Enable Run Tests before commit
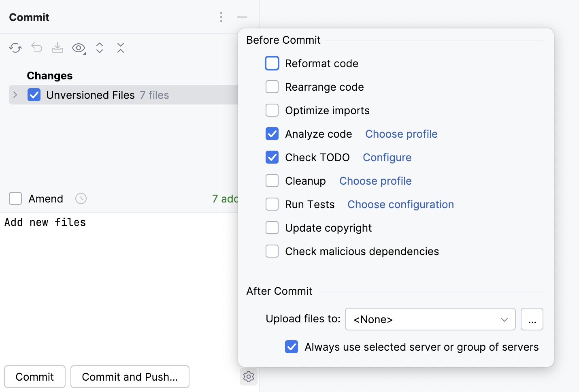Viewport: 579px width, 392px height. tap(272, 204)
